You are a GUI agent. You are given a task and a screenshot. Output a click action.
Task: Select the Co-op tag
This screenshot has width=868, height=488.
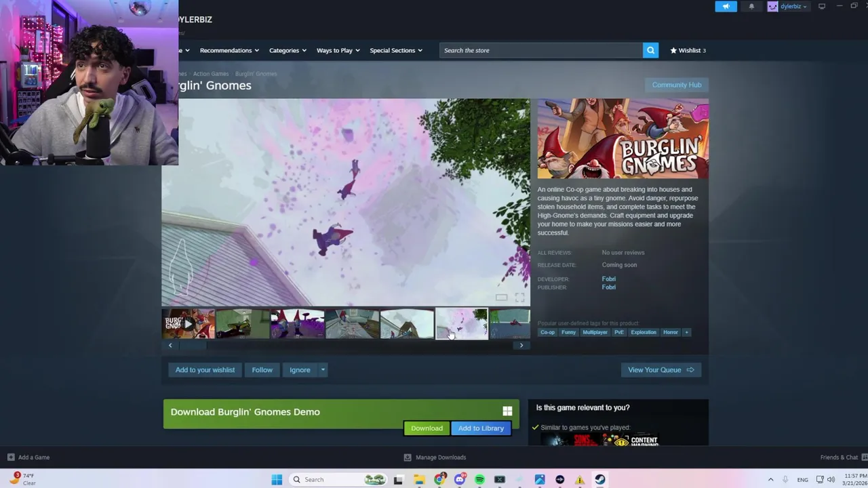[547, 332]
